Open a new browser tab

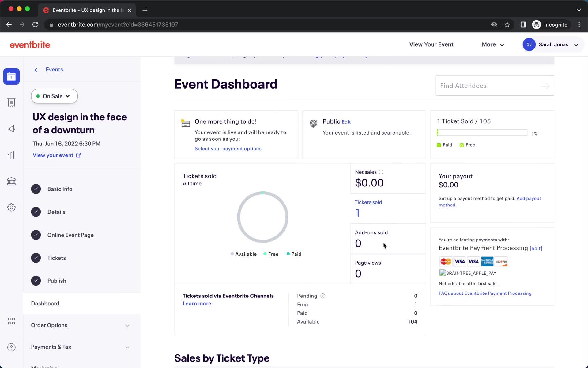tap(145, 10)
